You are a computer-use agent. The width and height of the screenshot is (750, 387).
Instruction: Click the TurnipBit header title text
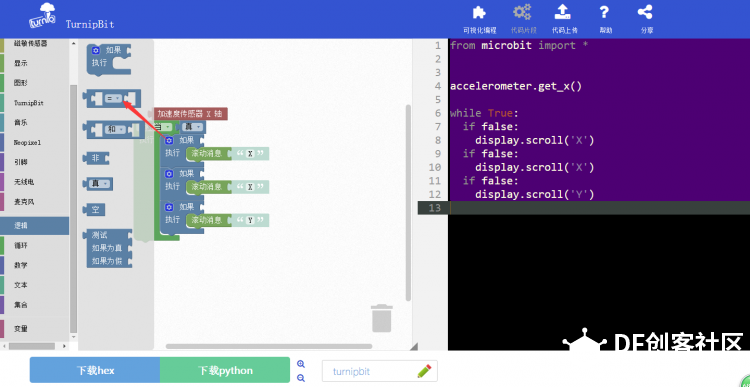click(x=90, y=24)
